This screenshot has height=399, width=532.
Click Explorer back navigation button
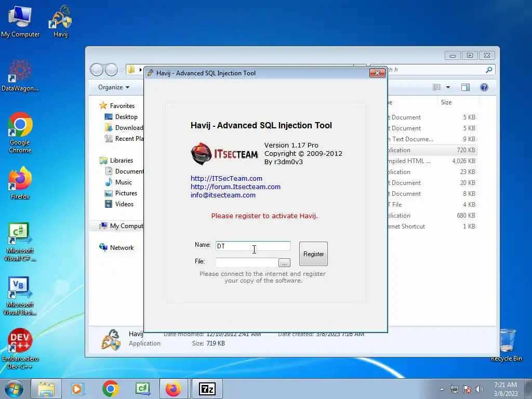97,70
